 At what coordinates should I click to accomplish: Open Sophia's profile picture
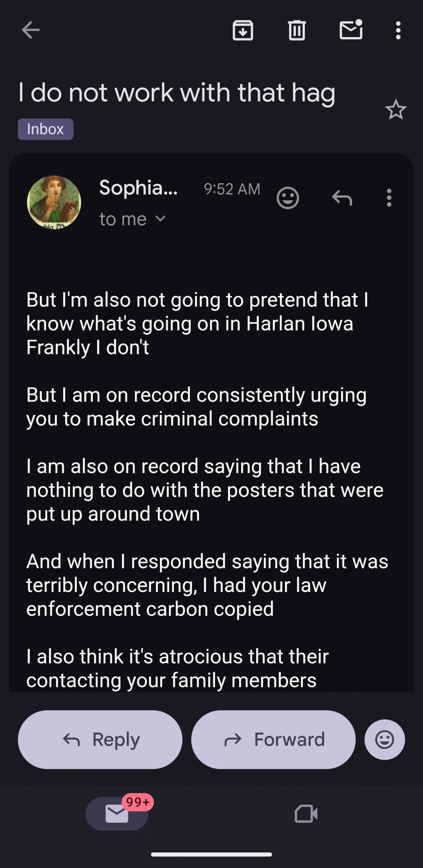tap(54, 202)
